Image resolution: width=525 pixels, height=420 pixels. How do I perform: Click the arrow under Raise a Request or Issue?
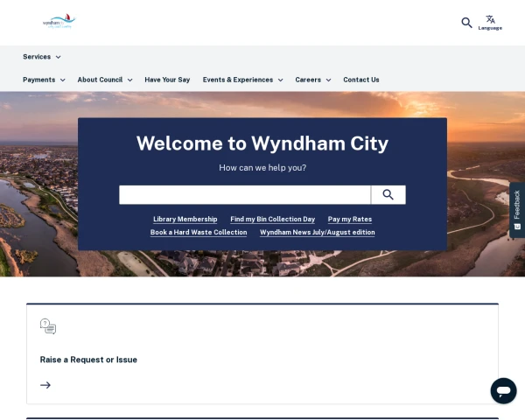coord(45,385)
